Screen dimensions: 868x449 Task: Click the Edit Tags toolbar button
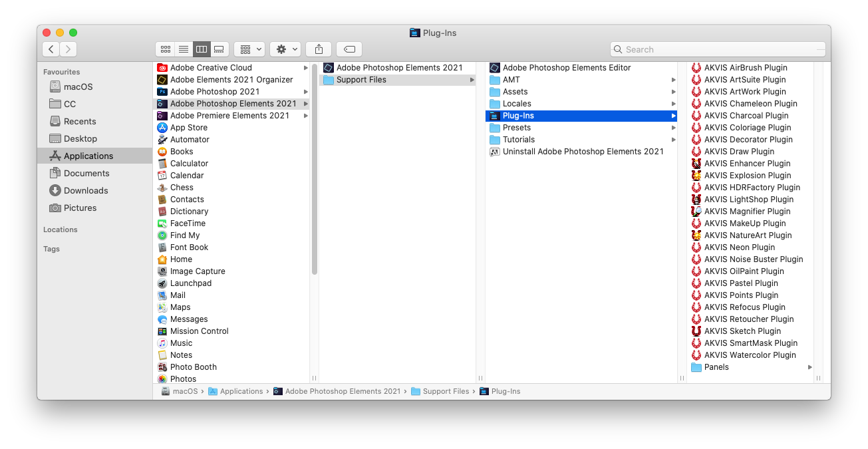(349, 49)
